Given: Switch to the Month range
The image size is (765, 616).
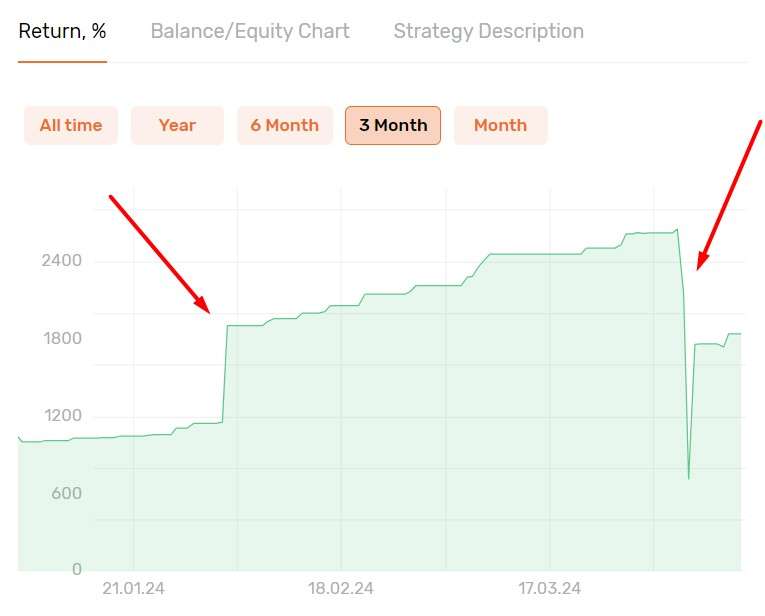Looking at the screenshot, I should click(501, 125).
